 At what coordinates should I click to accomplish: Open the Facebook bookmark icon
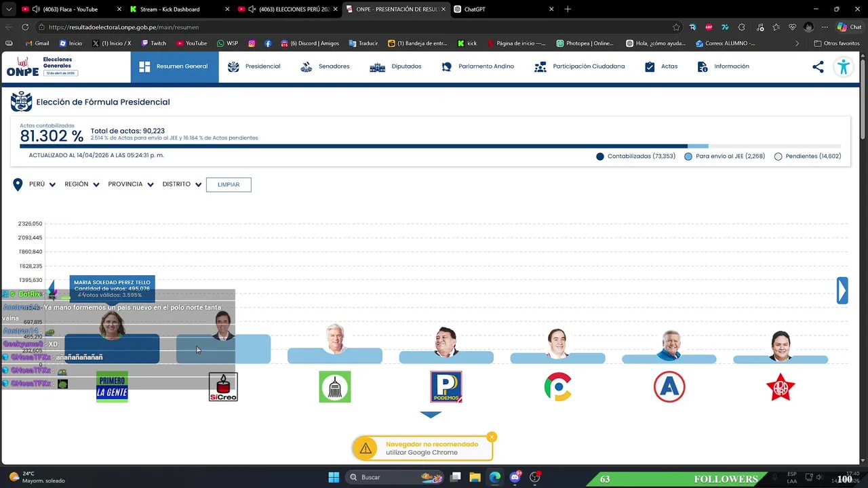(268, 43)
